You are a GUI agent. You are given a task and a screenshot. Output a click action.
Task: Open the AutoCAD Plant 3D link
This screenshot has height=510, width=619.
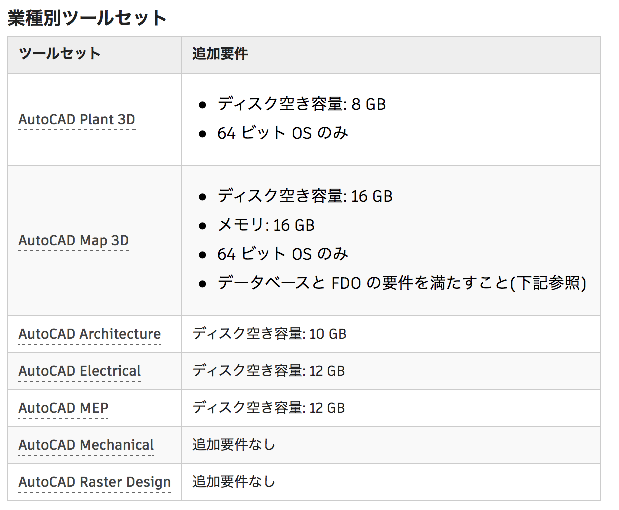pyautogui.click(x=77, y=119)
